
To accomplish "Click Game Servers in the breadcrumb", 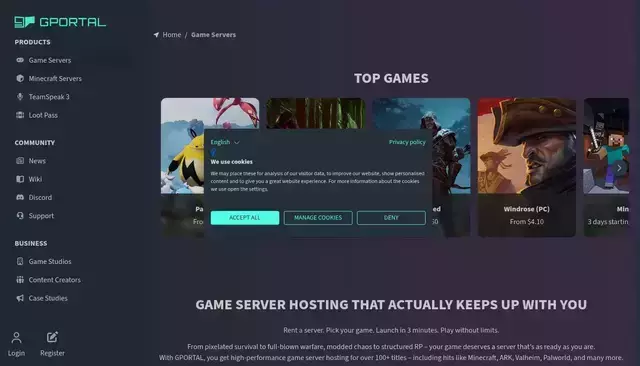I will tap(213, 35).
